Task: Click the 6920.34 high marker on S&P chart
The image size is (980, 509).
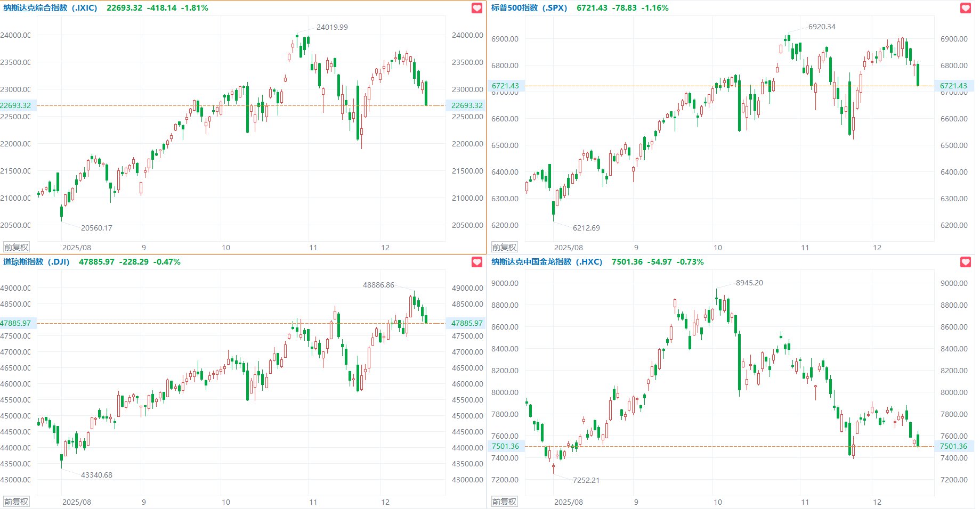Action: (822, 27)
